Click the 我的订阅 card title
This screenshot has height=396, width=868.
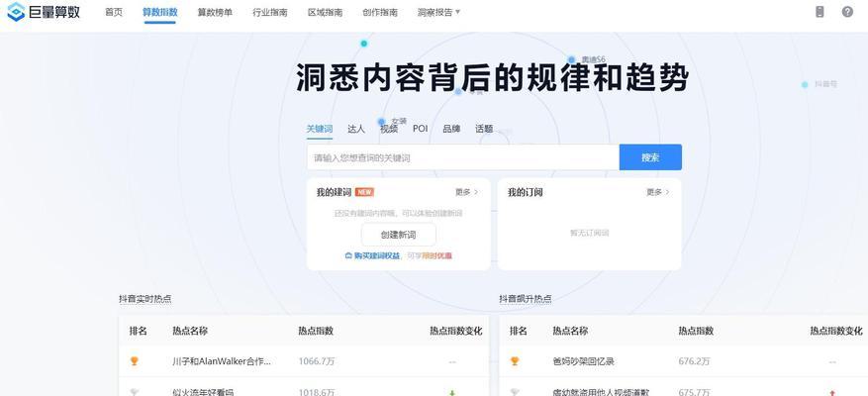(526, 192)
